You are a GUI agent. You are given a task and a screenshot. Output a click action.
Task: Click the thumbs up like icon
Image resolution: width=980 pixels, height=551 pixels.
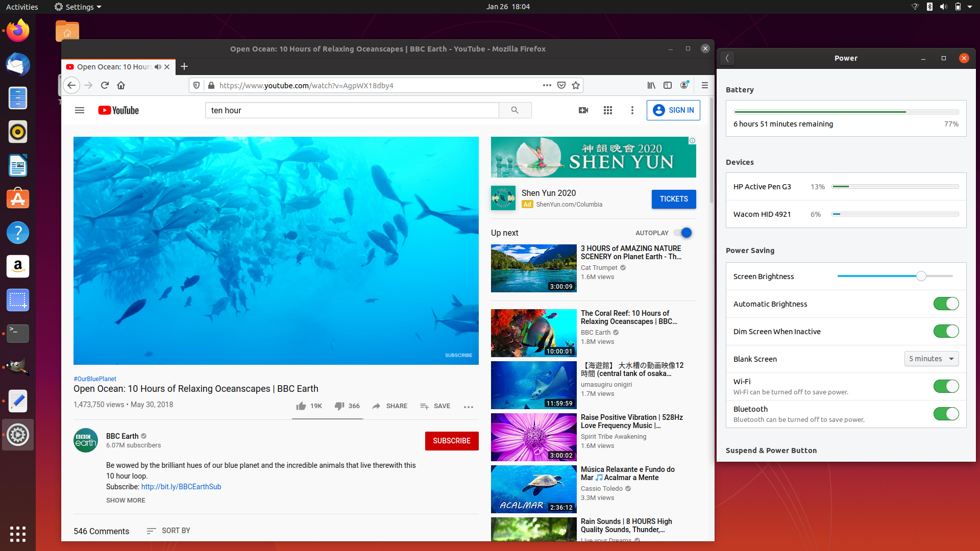click(x=301, y=406)
